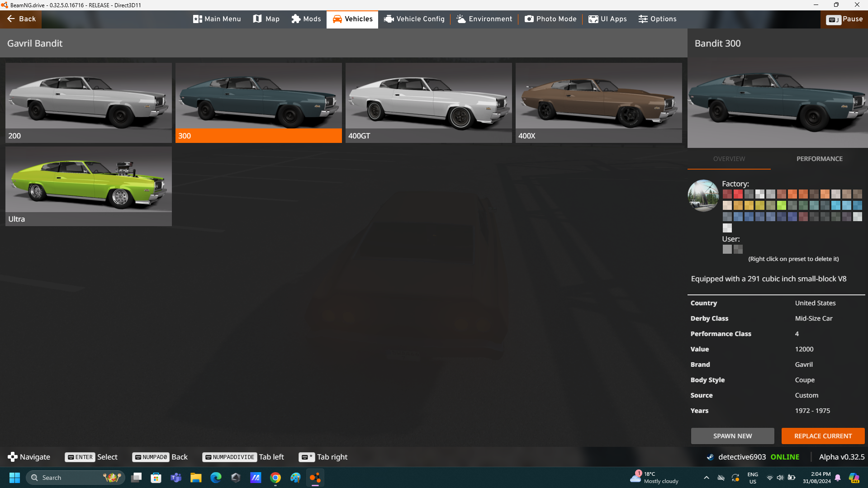Viewport: 868px width, 488px height.
Task: Open Copilot preview icon in taskbar corner
Action: pos(854,478)
